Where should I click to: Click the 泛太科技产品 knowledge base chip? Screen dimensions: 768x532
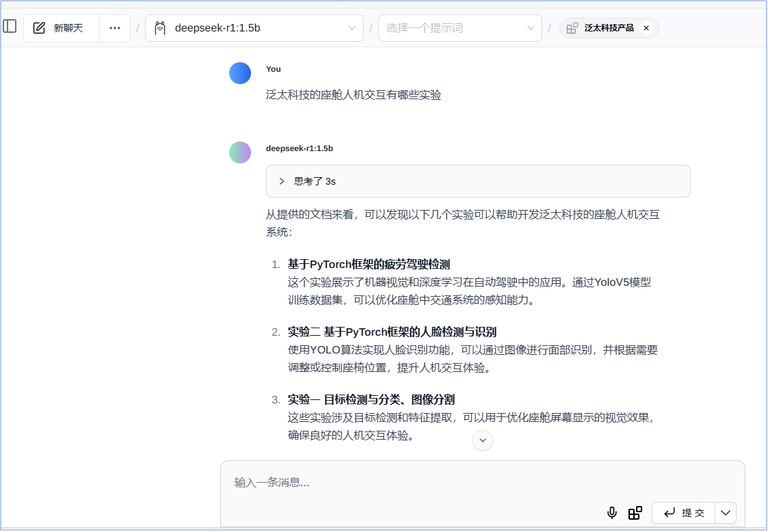tap(609, 28)
